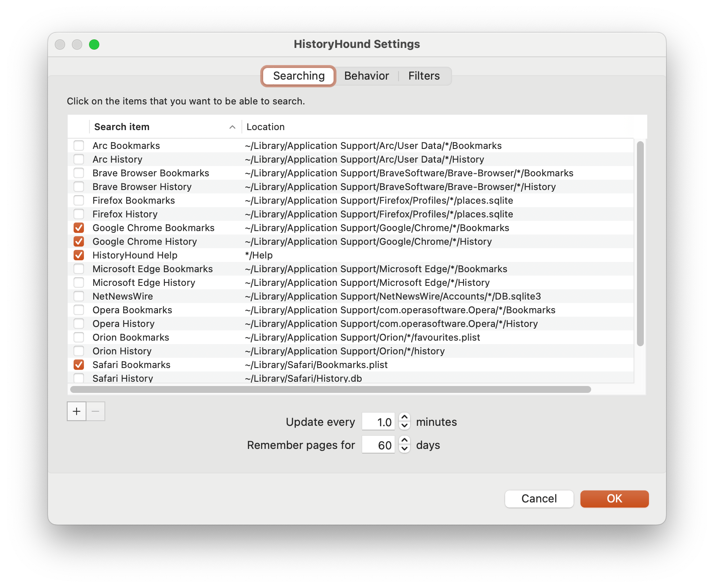714x588 pixels.
Task: Confirm settings with the OK button
Action: click(x=614, y=499)
